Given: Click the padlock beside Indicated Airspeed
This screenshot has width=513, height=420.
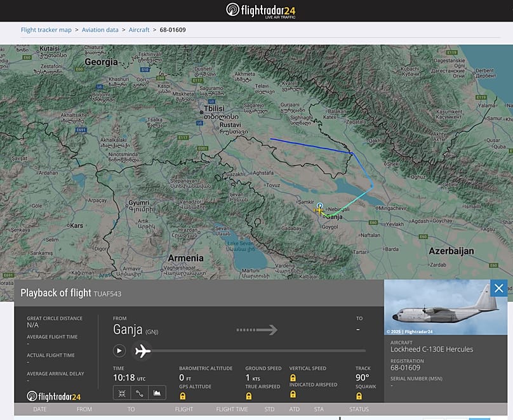Looking at the screenshot, I should pos(293,394).
